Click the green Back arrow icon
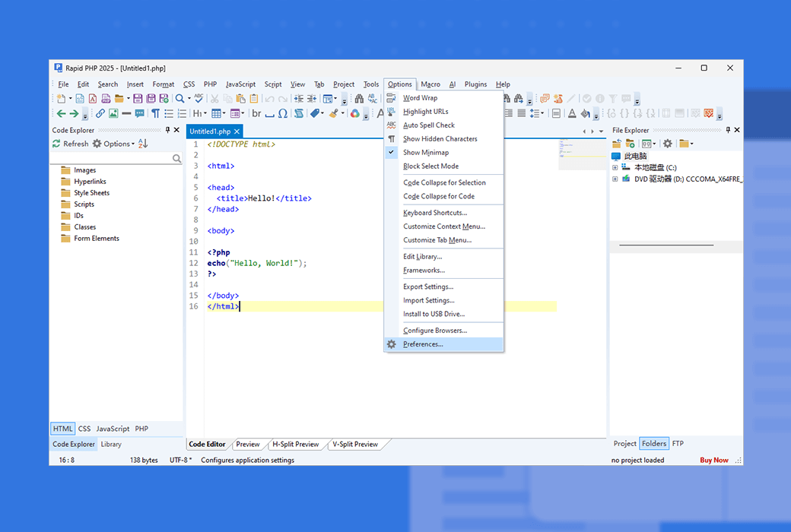 [61, 113]
